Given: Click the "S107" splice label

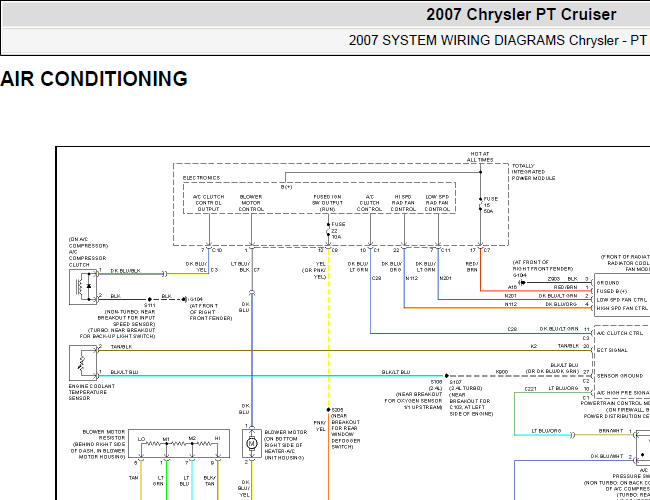Looking at the screenshot, I should 455,382.
